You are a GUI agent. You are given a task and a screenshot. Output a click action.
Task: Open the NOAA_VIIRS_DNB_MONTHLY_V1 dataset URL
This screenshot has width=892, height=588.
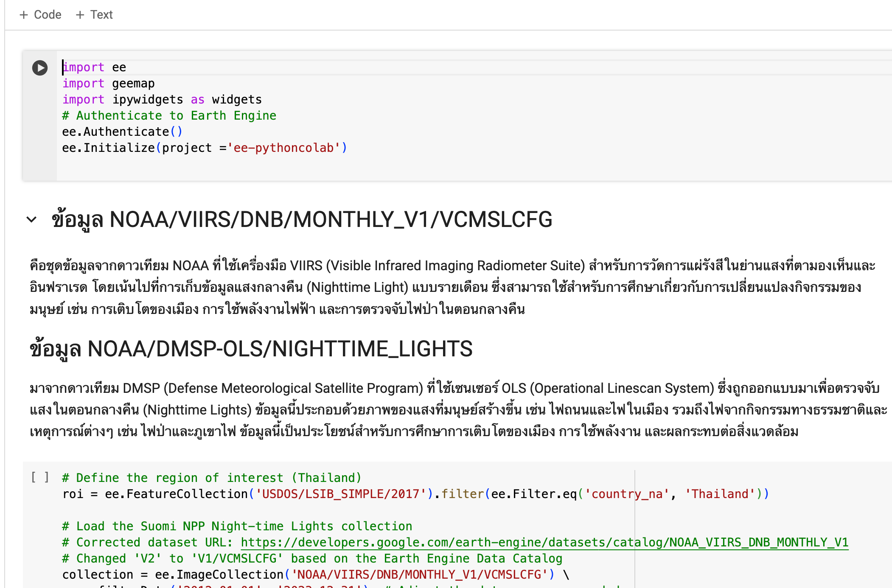(544, 542)
